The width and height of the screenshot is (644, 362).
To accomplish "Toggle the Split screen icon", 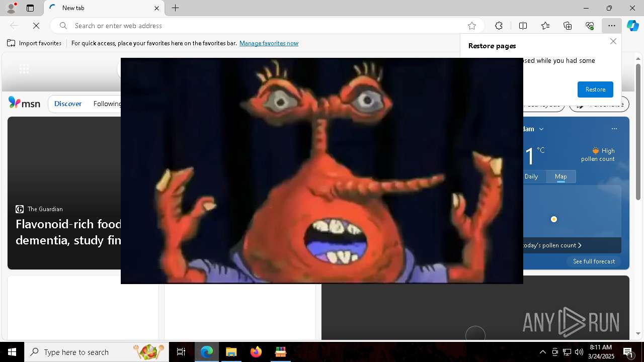I will [x=523, y=26].
